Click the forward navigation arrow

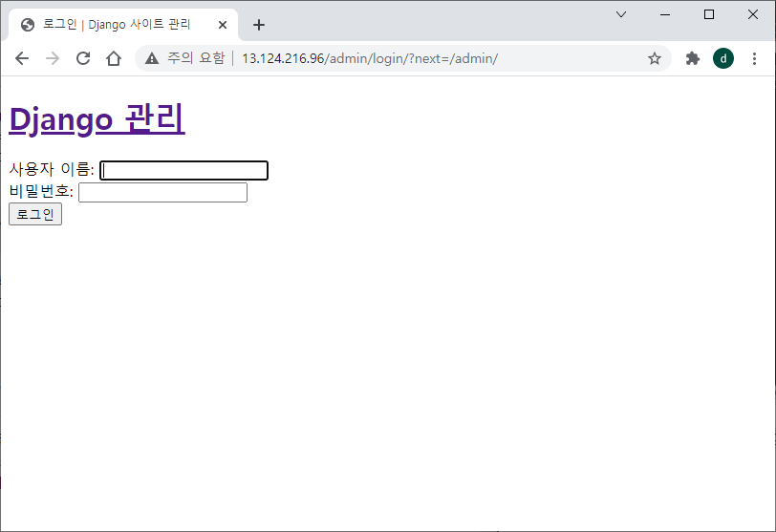click(53, 58)
